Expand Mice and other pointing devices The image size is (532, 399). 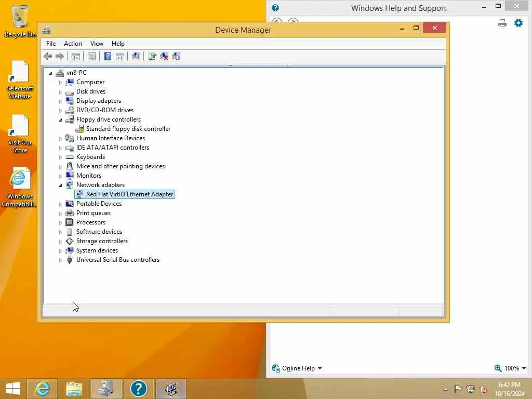[x=60, y=167]
